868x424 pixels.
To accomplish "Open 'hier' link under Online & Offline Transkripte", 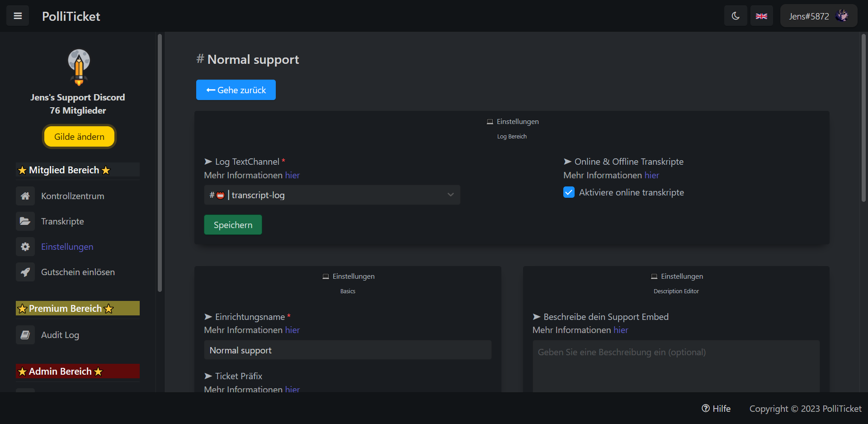I will tap(651, 175).
